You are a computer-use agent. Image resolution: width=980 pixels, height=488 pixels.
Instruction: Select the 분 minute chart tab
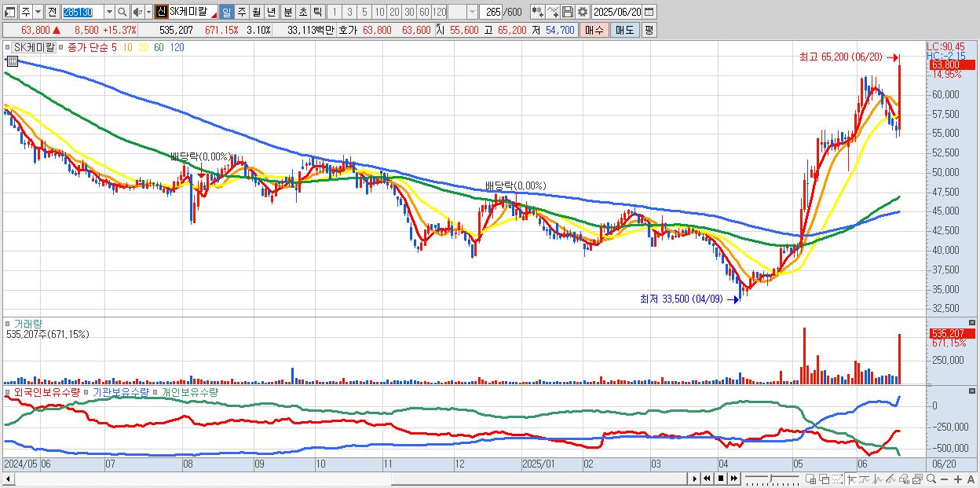[287, 12]
